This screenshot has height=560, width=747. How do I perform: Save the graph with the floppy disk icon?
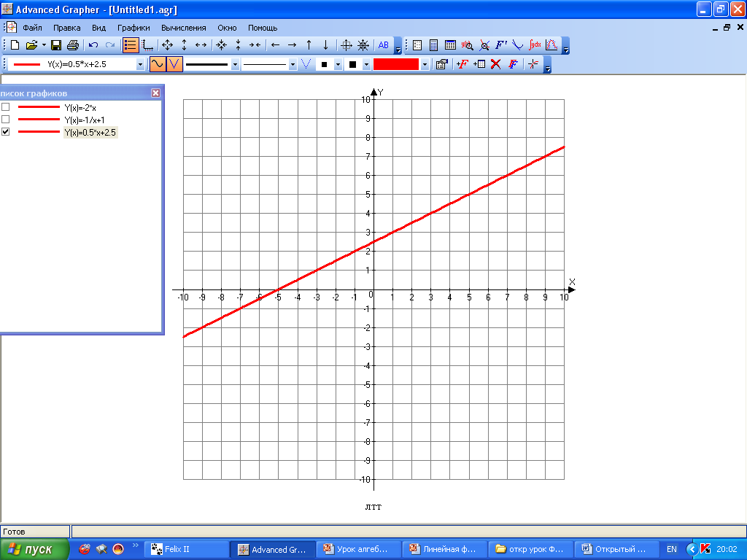point(56,45)
